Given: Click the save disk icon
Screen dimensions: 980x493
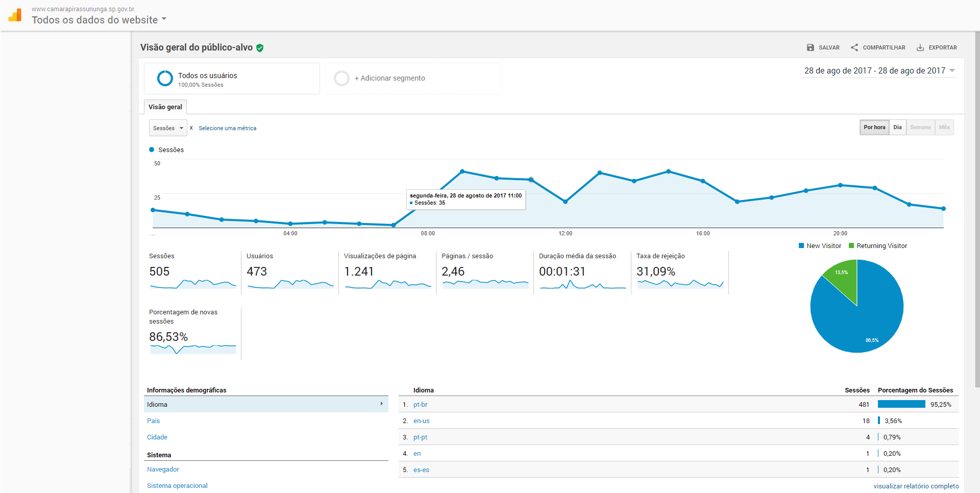Looking at the screenshot, I should click(810, 47).
